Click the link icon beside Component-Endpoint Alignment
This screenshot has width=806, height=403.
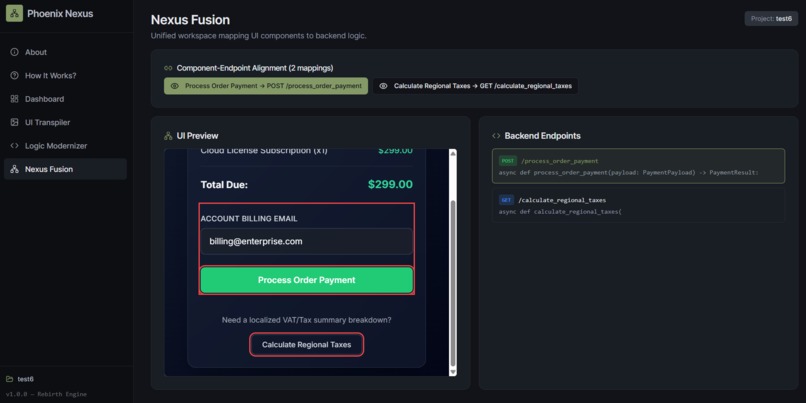point(168,68)
